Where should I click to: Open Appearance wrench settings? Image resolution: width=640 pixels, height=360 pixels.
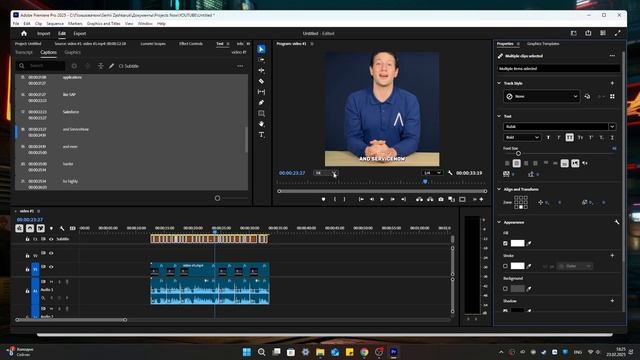pos(616,222)
